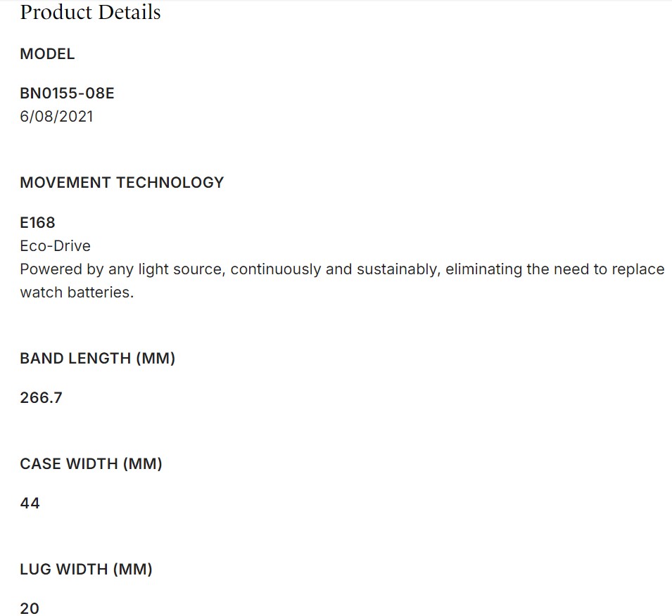
Task: Select the band length value 266.7
Action: (x=41, y=398)
